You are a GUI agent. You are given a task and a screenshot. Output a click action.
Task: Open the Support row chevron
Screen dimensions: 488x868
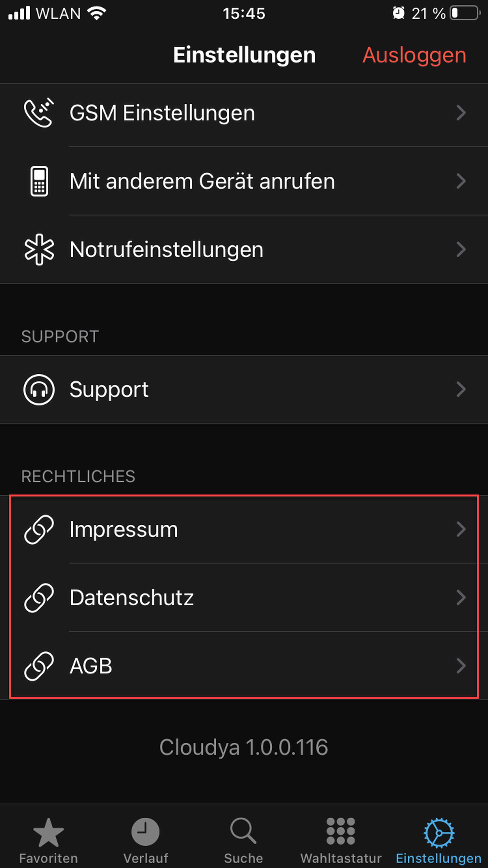pyautogui.click(x=461, y=389)
